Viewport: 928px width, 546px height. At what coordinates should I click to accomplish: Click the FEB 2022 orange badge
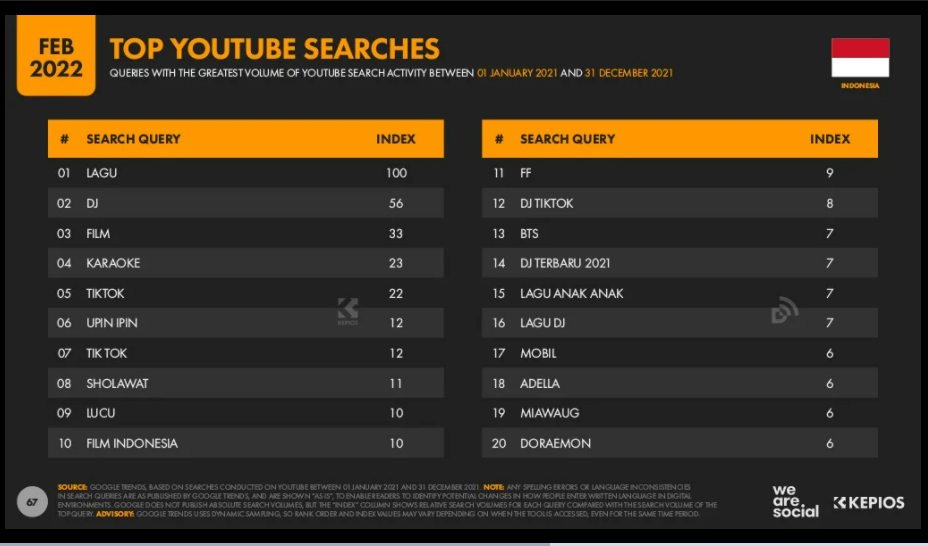coord(56,56)
